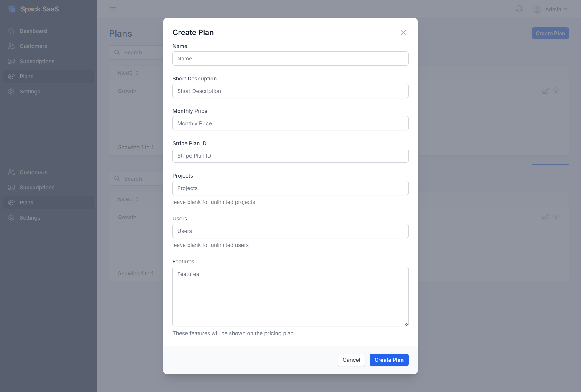This screenshot has height=392, width=581.
Task: Click the Plans sidebar icon
Action: point(11,76)
